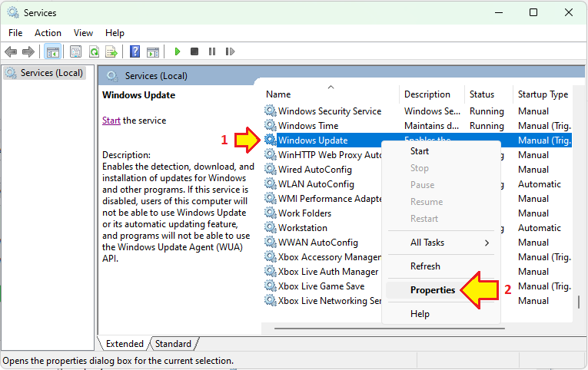The width and height of the screenshot is (588, 370).
Task: Switch to the Extended tab
Action: 125,343
